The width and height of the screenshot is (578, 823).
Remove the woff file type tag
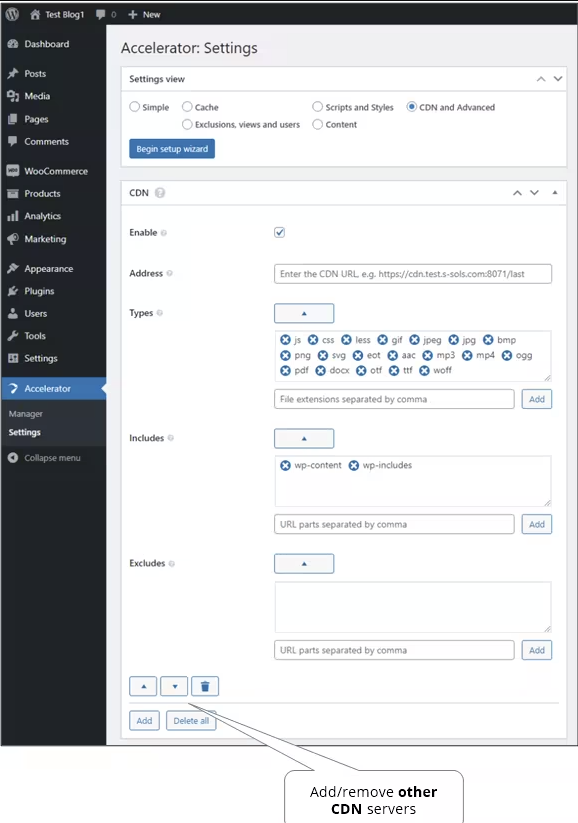point(424,371)
